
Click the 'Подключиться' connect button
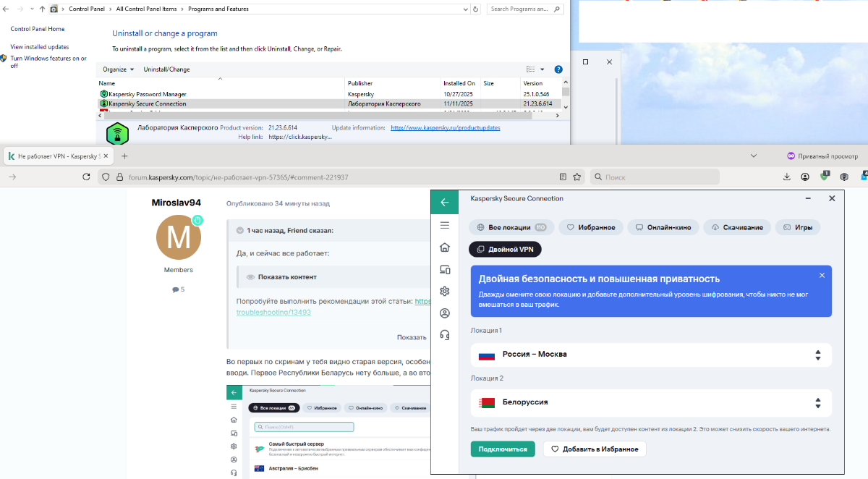coord(503,449)
